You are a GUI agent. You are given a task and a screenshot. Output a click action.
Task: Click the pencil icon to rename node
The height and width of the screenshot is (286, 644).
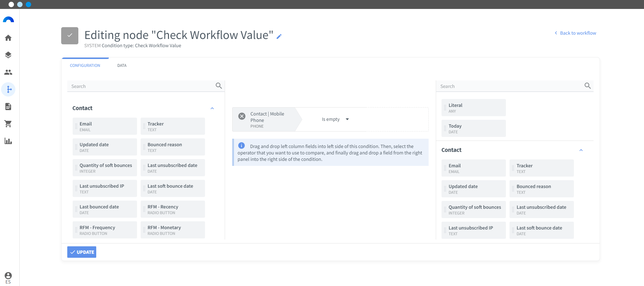pyautogui.click(x=279, y=36)
